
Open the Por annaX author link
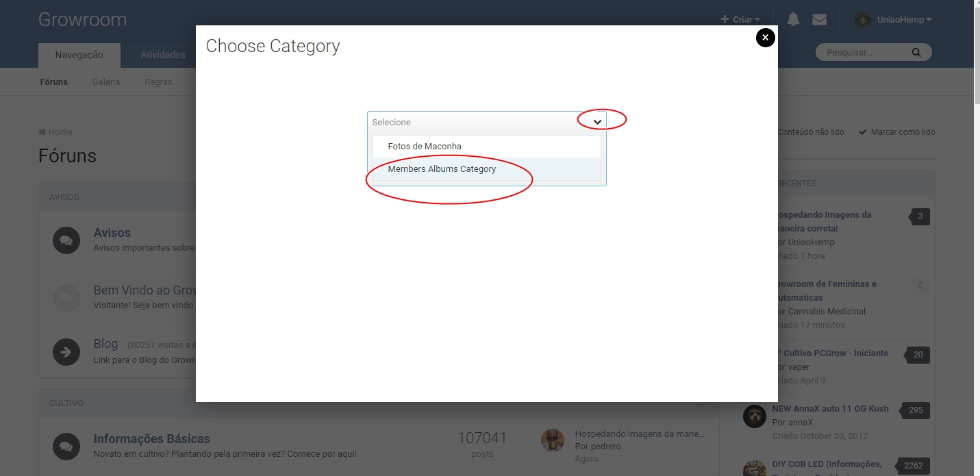point(793,423)
